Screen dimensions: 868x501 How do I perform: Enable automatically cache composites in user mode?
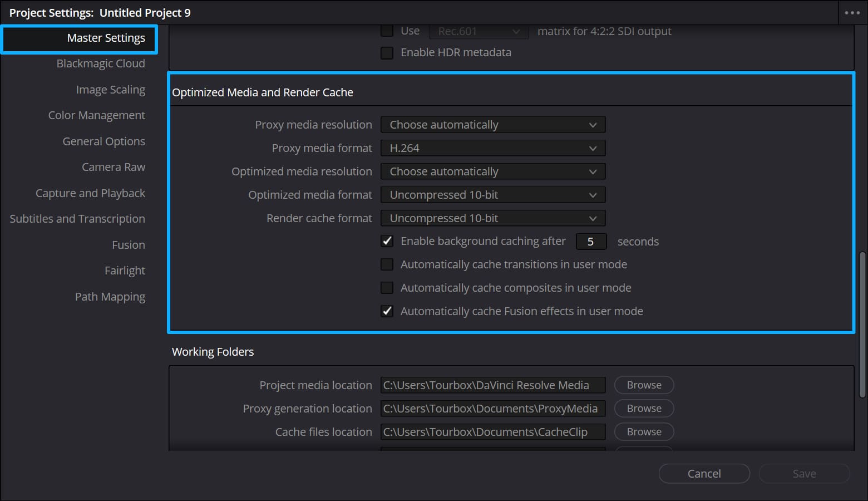[x=387, y=288]
